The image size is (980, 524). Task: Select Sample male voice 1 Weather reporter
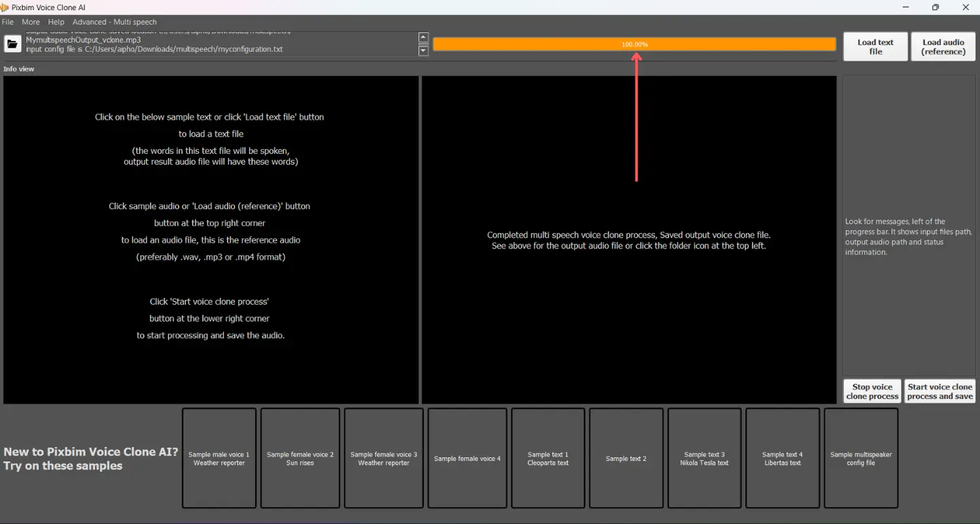coord(219,458)
